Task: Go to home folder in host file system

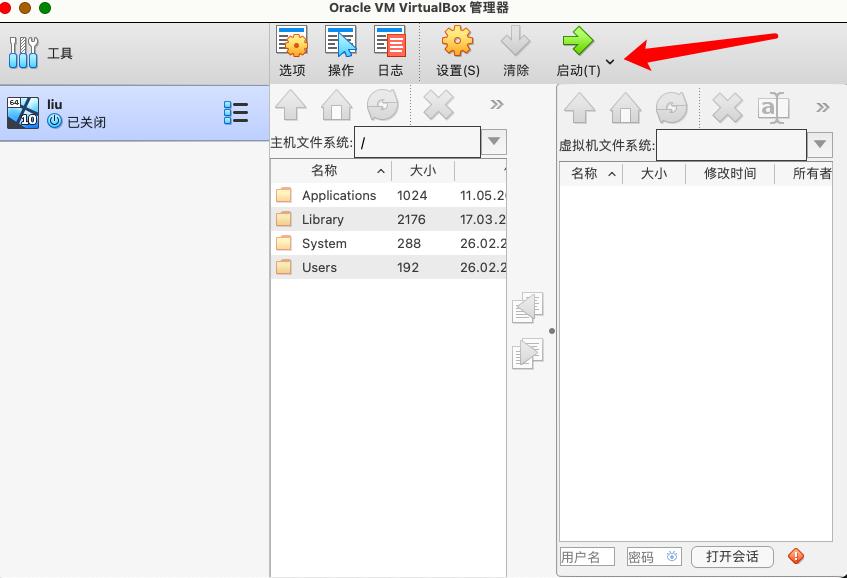Action: (x=337, y=105)
